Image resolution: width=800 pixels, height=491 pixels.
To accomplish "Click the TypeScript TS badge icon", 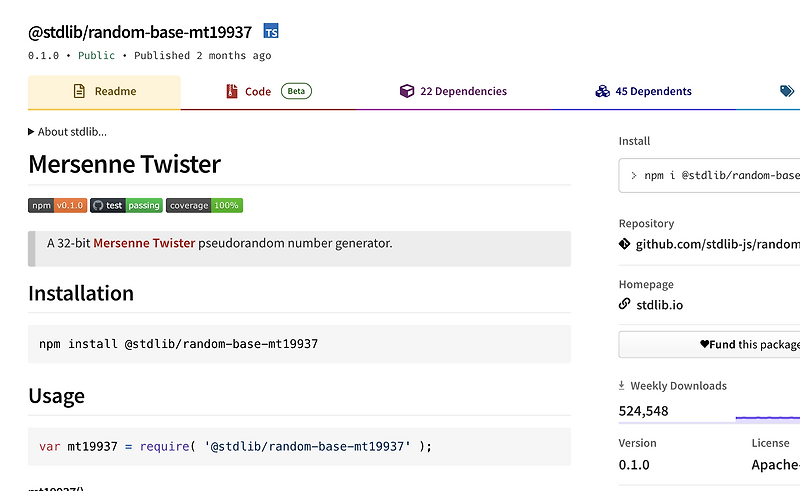I will tap(271, 31).
